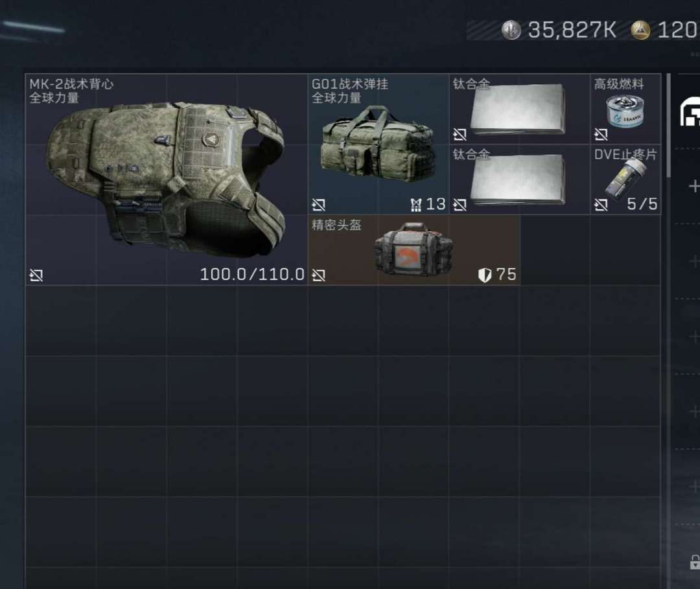
Task: Click the silver currency coin icon
Action: pos(511,30)
